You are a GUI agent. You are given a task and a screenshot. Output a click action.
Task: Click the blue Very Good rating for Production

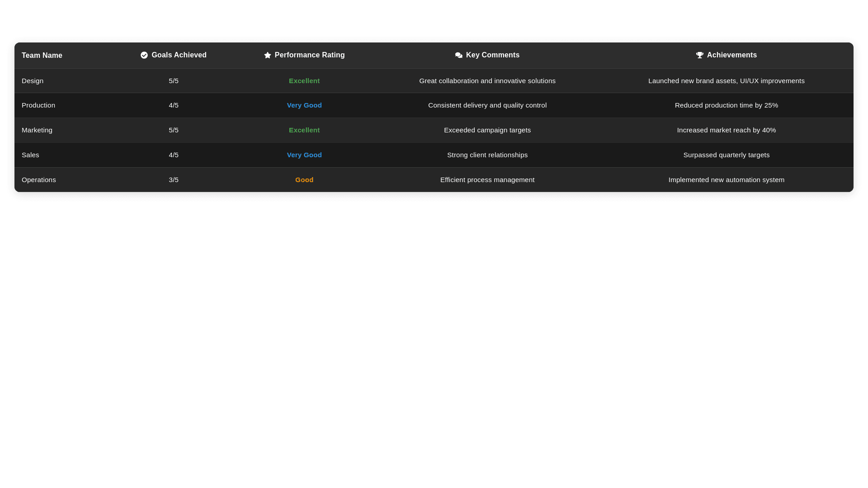pos(304,105)
